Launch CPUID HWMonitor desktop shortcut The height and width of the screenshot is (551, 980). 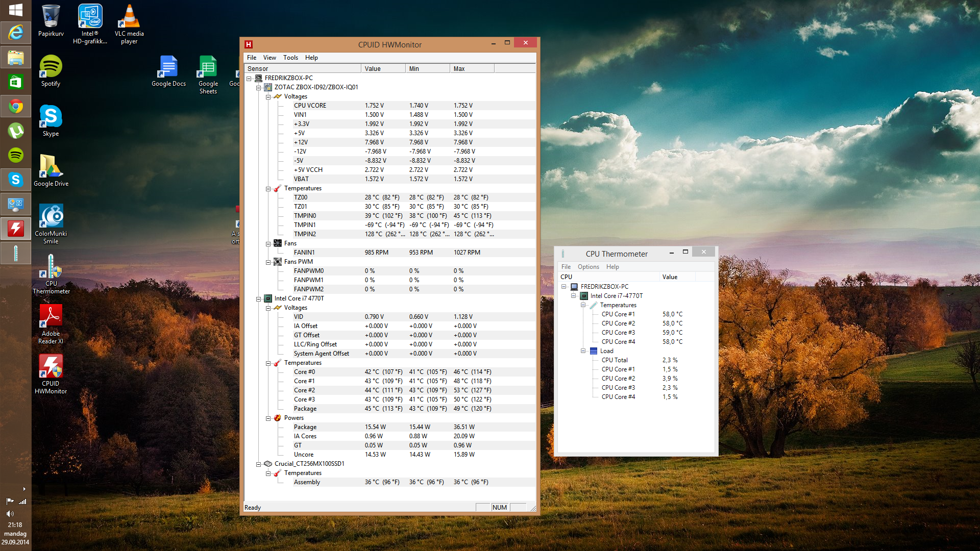click(x=51, y=374)
